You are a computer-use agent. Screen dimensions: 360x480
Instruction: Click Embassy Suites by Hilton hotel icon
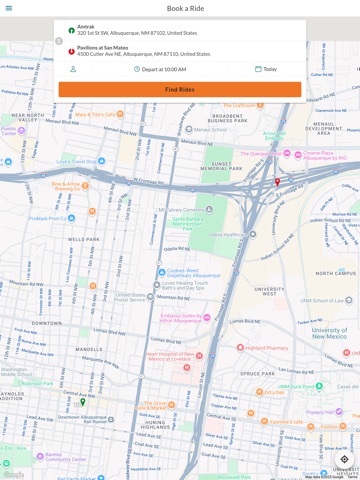point(207,317)
